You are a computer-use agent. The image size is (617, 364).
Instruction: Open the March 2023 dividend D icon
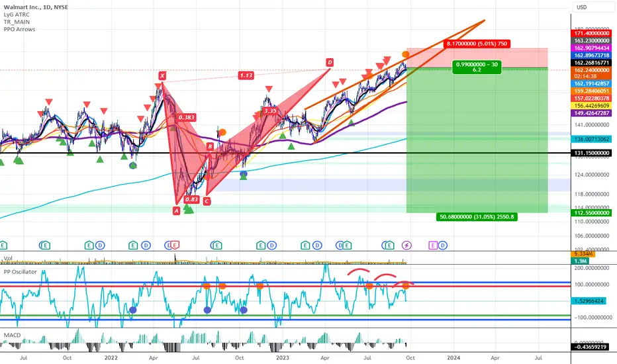(317, 246)
